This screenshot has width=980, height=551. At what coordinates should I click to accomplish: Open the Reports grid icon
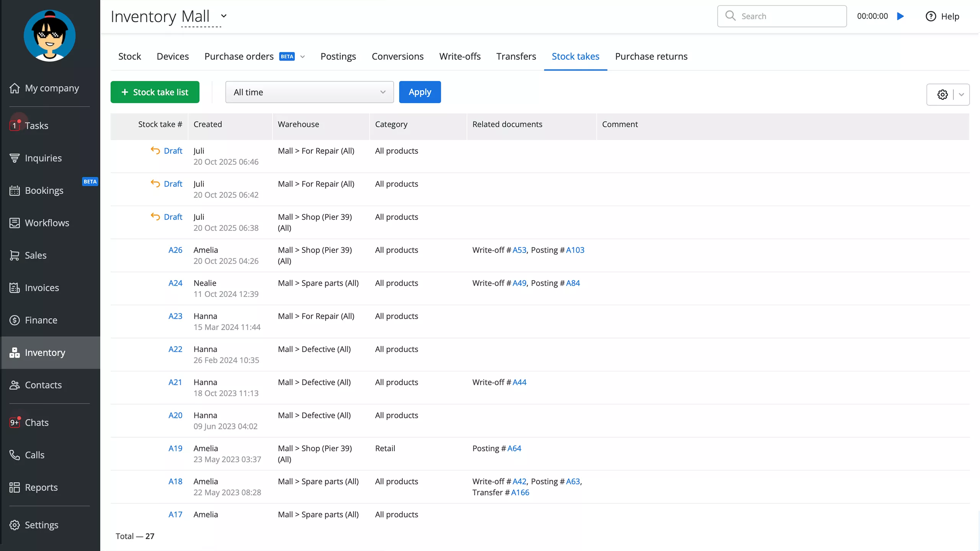[x=15, y=487]
